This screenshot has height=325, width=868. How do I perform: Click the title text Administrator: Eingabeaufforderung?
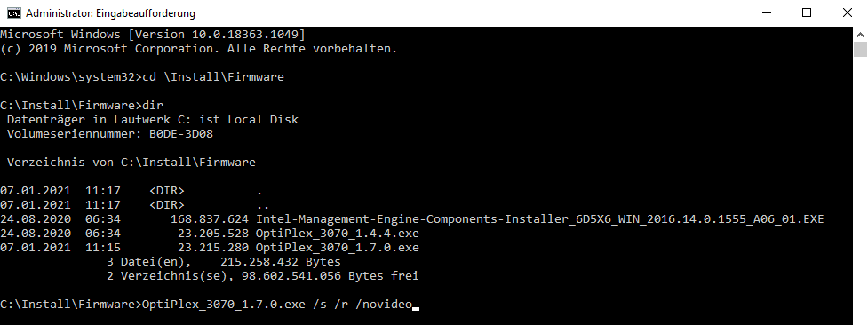tap(111, 13)
